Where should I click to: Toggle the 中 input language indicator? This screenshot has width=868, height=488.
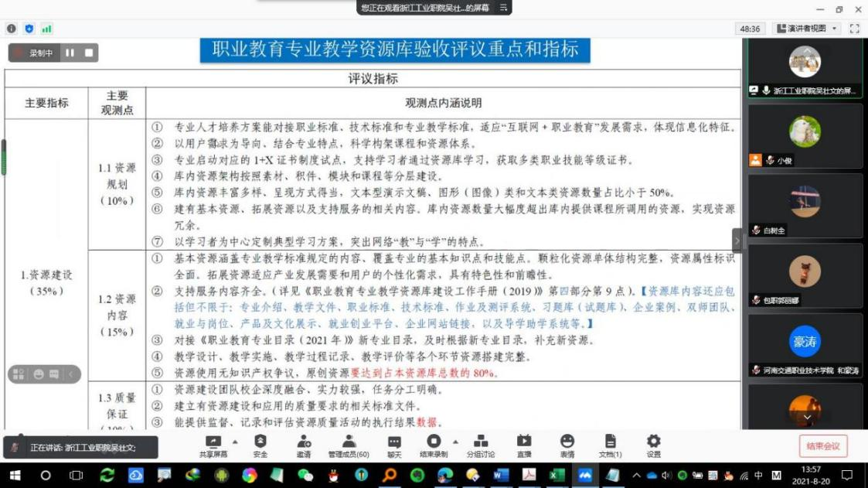(757, 476)
